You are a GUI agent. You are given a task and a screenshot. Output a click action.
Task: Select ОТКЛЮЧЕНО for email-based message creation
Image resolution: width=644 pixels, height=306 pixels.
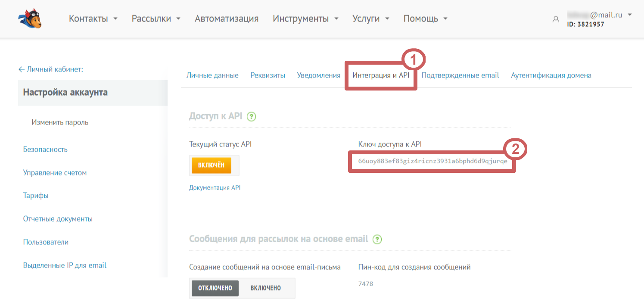(x=215, y=288)
